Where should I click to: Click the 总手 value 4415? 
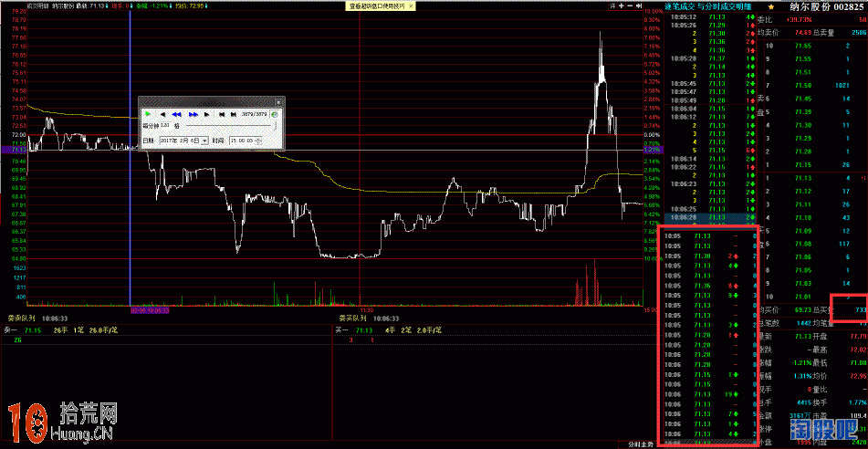click(805, 402)
